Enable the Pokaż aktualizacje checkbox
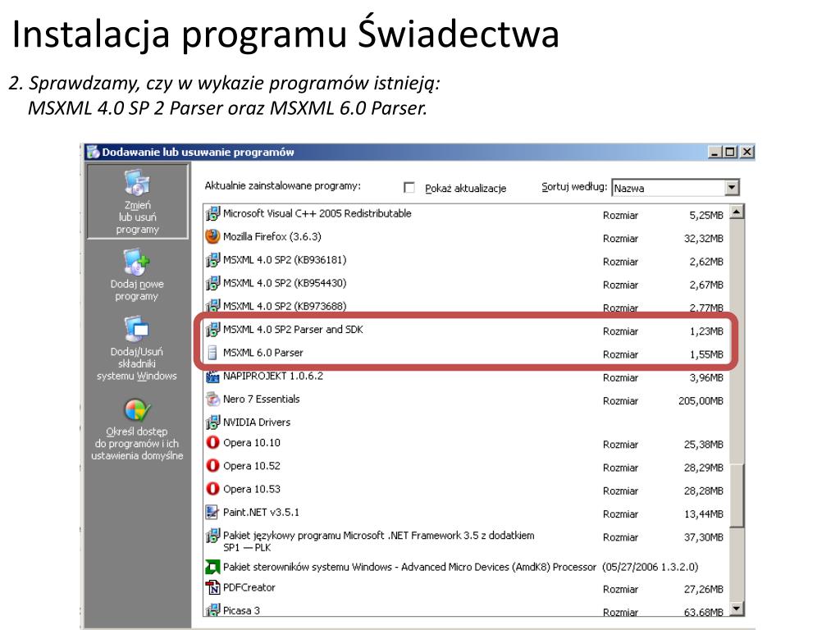Viewport: 840px width, 630px height. click(409, 188)
